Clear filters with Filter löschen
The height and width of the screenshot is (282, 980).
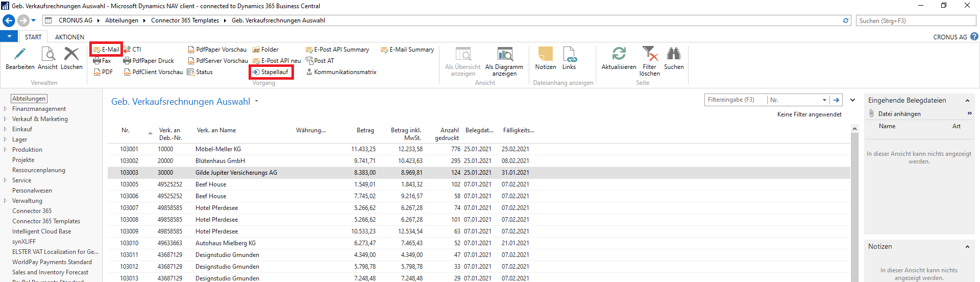pos(650,54)
